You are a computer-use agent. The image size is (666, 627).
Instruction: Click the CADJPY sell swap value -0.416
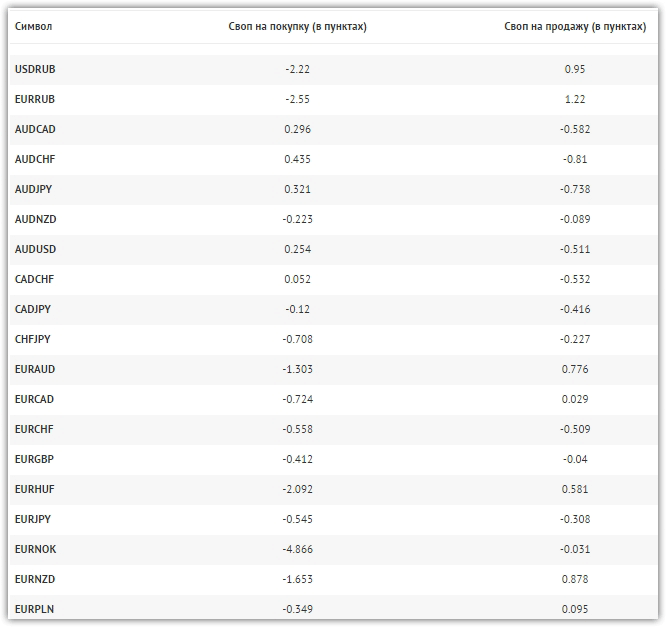point(574,309)
